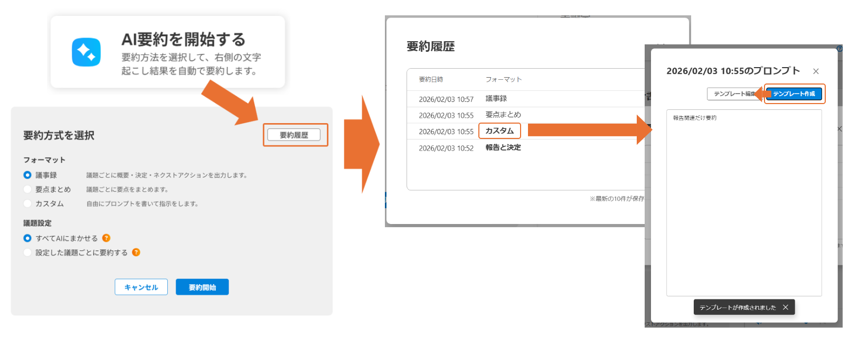Open the カスタム history entry

[499, 131]
